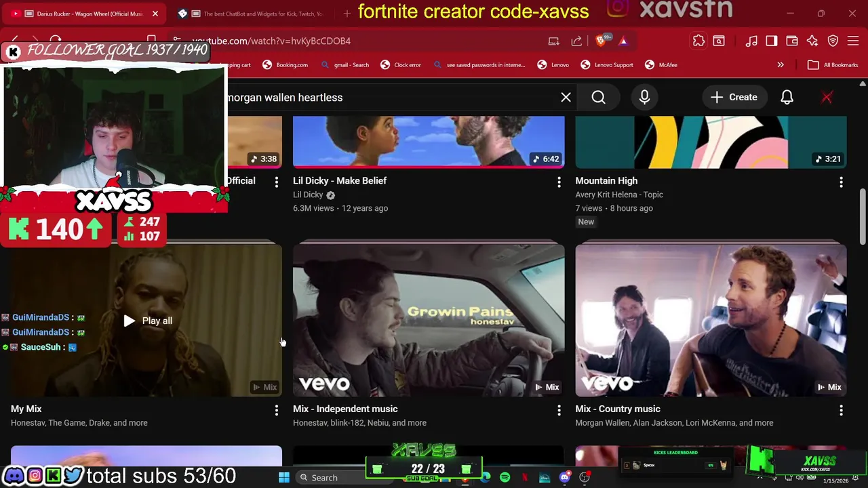Click the YouTube Create button
Image resolution: width=868 pixels, height=488 pixels.
[x=733, y=98]
